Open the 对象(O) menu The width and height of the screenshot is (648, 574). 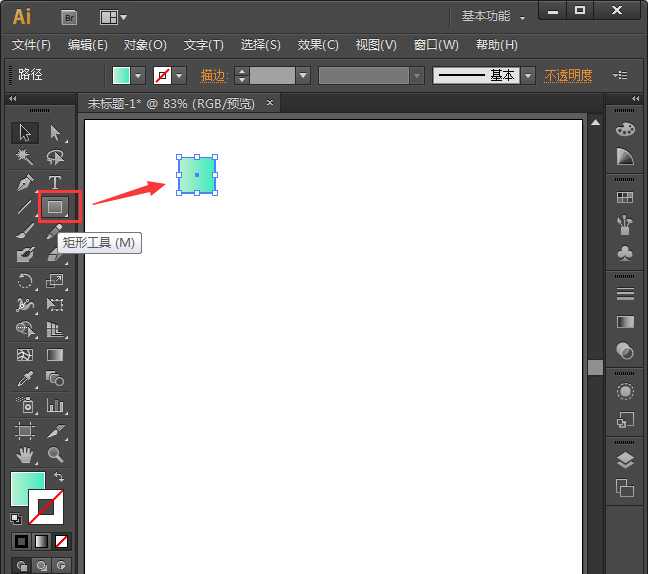(x=145, y=45)
